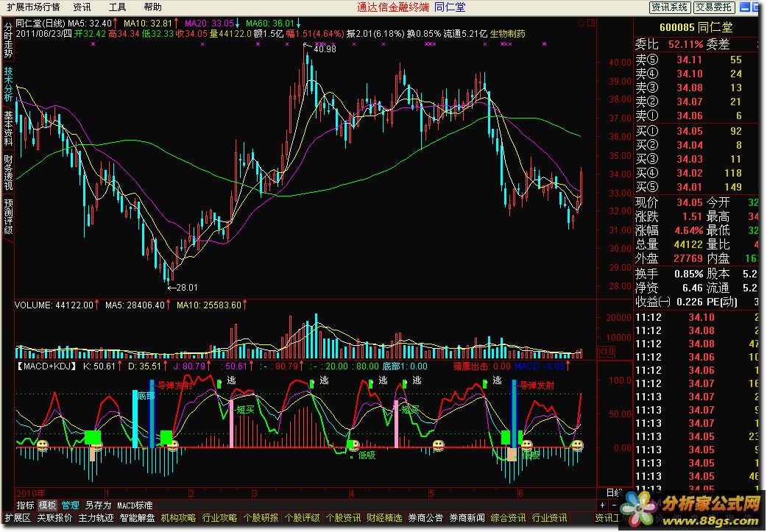Click the red diamond icon above chart
Screen dimensions: 767x532
(581, 23)
